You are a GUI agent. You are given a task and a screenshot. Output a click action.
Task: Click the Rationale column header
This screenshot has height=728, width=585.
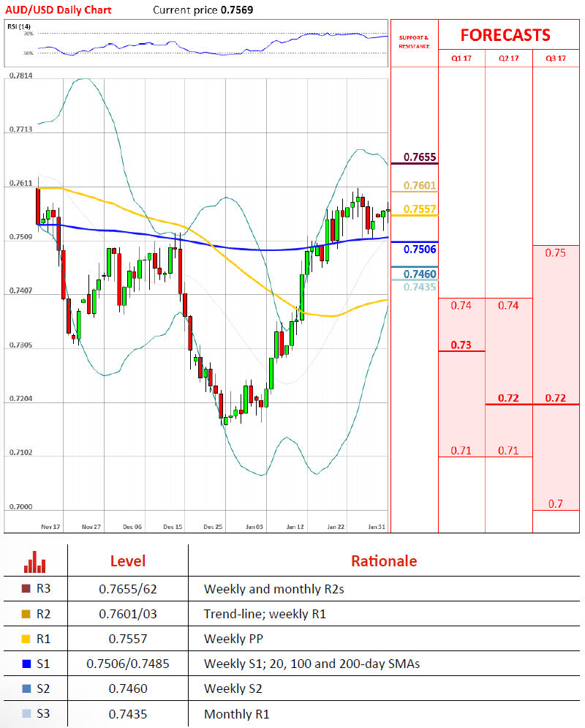click(384, 561)
